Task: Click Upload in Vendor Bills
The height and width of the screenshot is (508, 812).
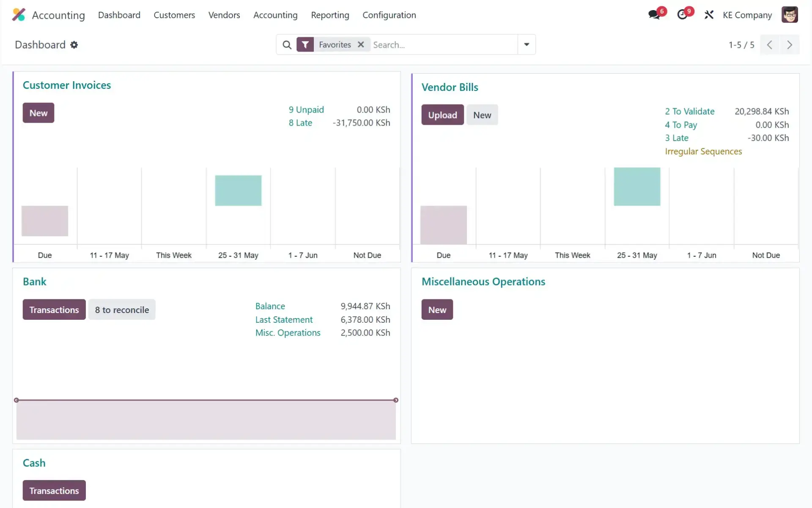Action: coord(442,115)
